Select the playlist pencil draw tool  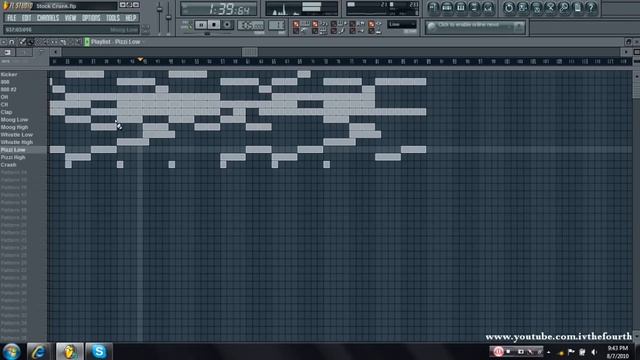[22, 42]
